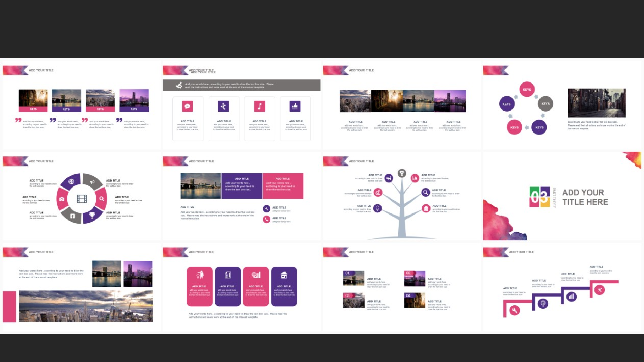Viewport: 644px width, 362px height.
Task: Click the purple wrench icon circle
Action: 266,209
